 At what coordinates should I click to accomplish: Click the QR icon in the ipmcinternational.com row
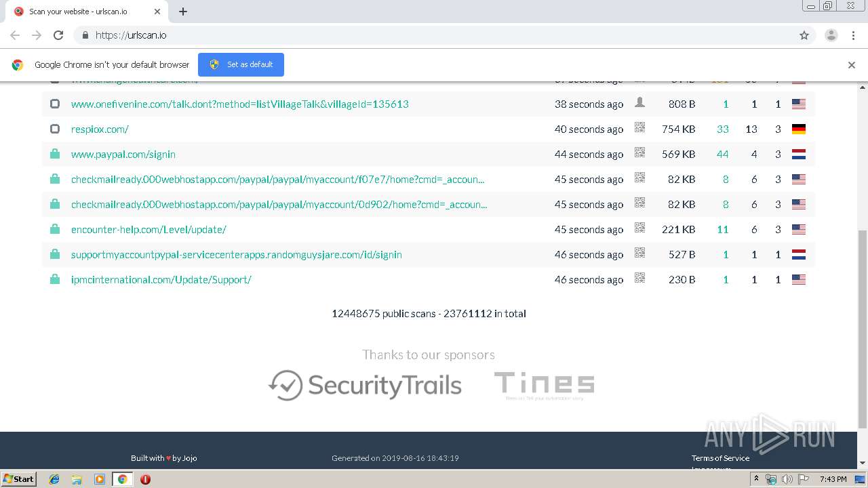tap(639, 278)
